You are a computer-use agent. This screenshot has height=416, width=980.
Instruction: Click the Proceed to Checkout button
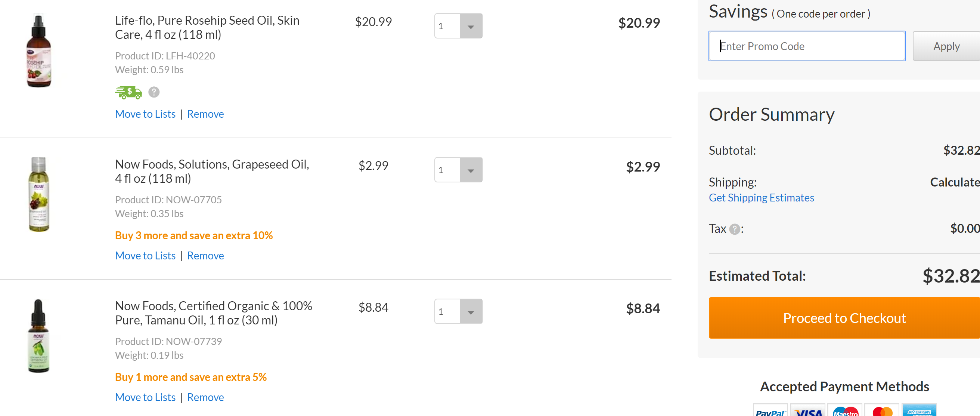[844, 318]
